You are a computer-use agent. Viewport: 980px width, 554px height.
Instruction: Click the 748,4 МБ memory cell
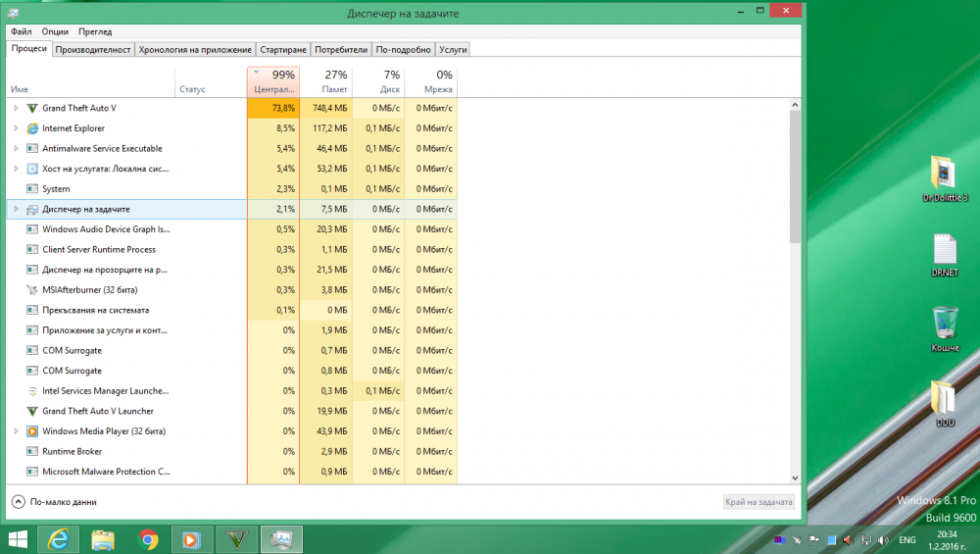click(x=325, y=108)
